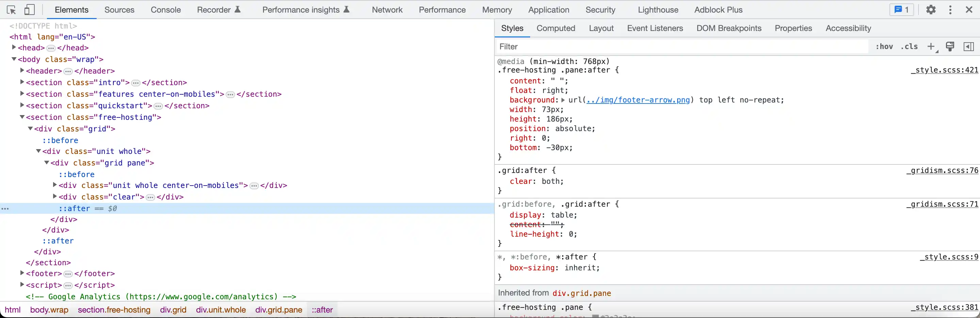Toggle rendering emulations paintbrush icon
The width and height of the screenshot is (980, 318).
pyautogui.click(x=950, y=46)
